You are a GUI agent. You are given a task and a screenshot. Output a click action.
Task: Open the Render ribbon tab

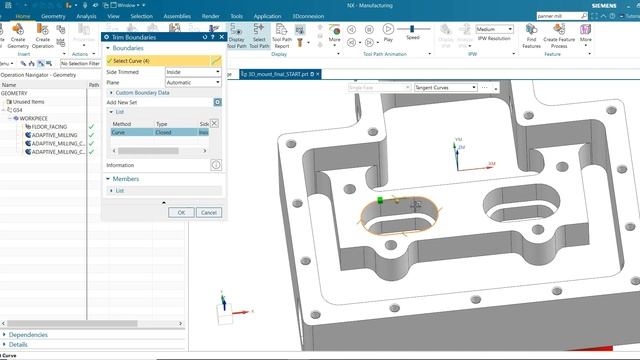coord(211,16)
